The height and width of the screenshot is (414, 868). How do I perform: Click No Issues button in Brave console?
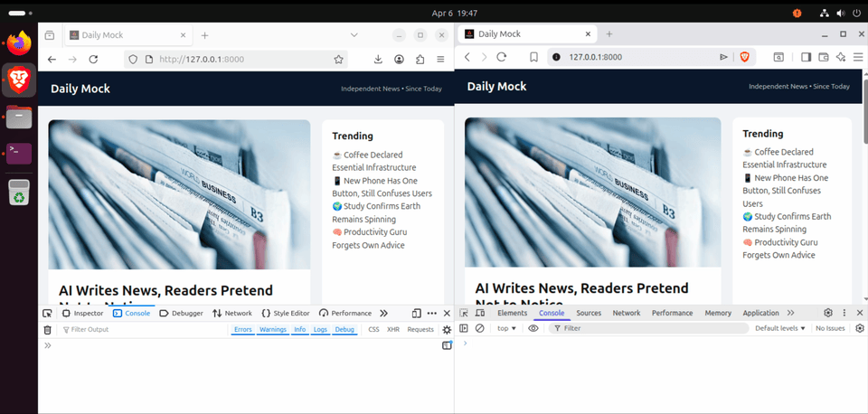click(x=830, y=328)
